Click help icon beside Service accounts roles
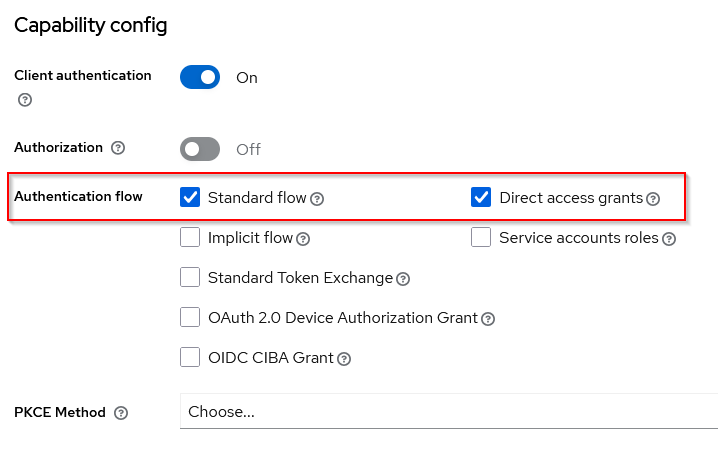This screenshot has width=718, height=464. pos(669,239)
